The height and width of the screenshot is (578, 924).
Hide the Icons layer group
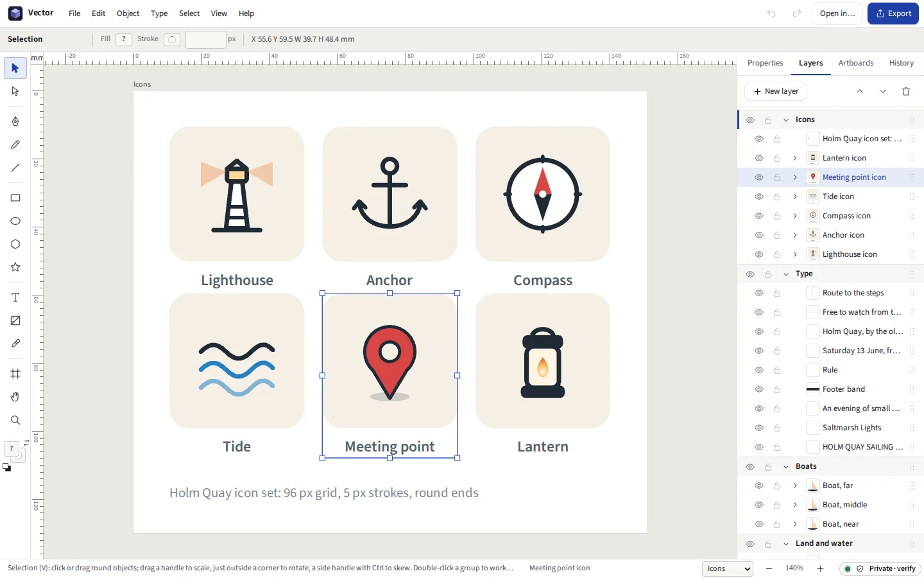749,119
